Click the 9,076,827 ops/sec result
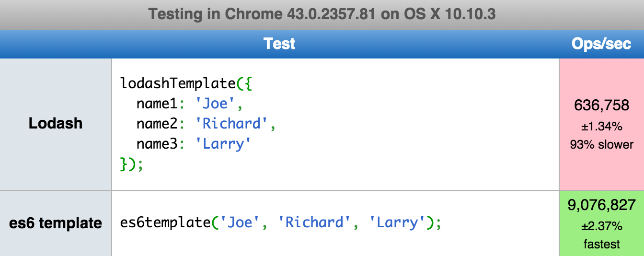The image size is (644, 257). click(x=601, y=206)
